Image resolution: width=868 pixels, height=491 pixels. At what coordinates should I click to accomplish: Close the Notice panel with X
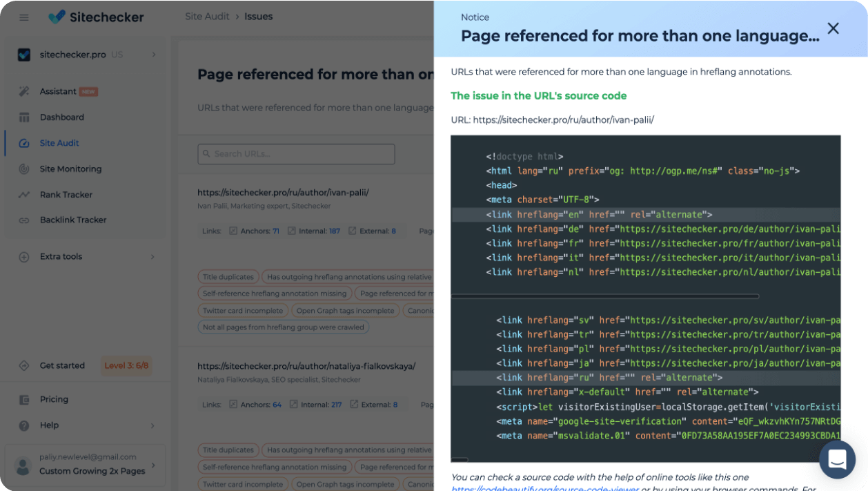click(x=833, y=28)
